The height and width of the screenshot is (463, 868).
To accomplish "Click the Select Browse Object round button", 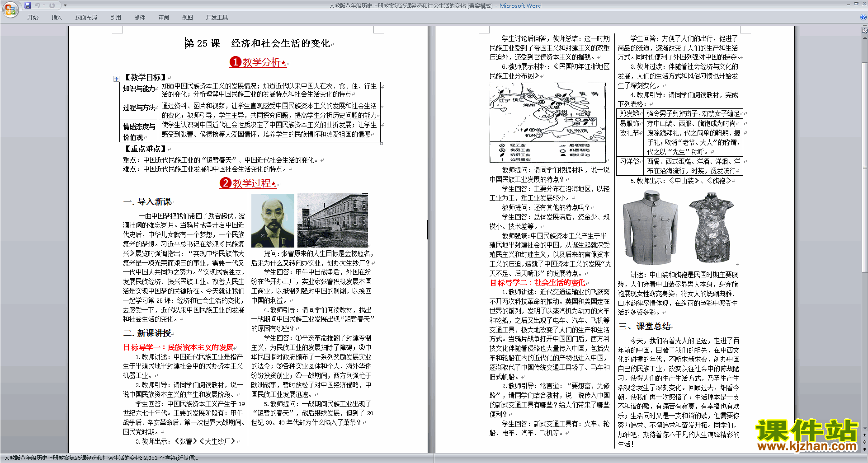I will pyautogui.click(x=864, y=442).
